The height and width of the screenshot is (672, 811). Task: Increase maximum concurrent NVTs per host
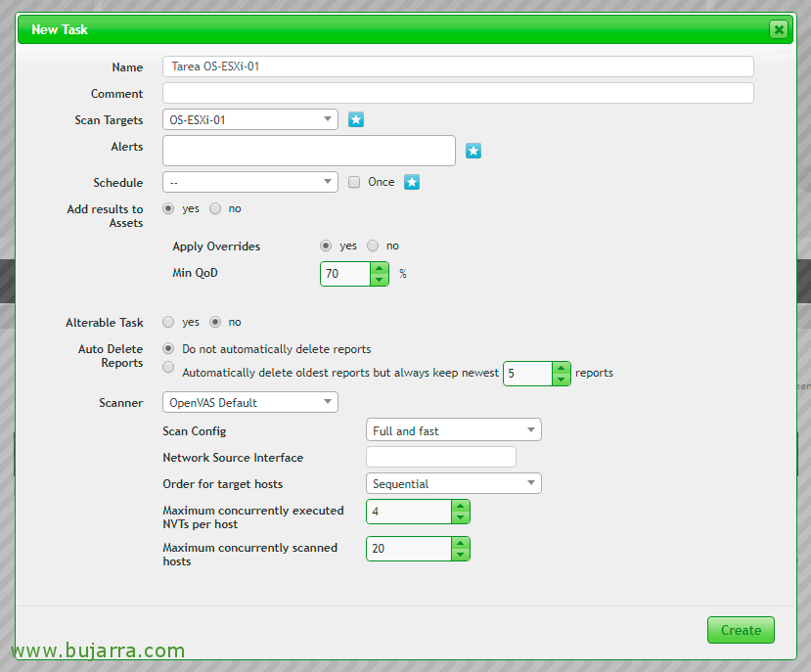pos(461,506)
